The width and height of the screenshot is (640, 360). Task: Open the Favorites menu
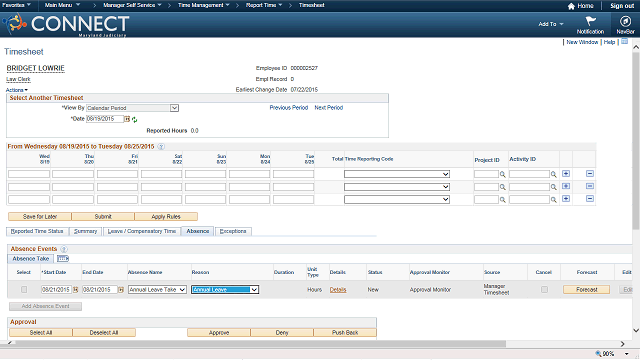pyautogui.click(x=16, y=5)
